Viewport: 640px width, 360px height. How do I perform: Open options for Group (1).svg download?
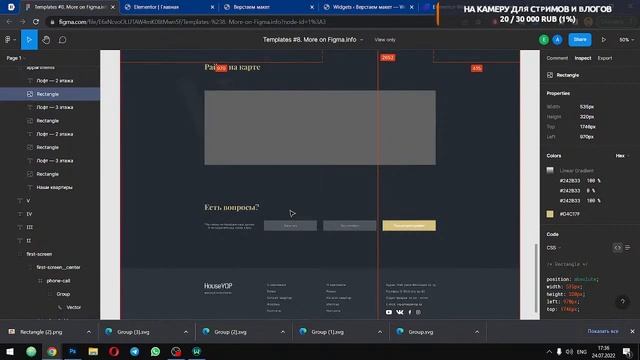(x=380, y=332)
